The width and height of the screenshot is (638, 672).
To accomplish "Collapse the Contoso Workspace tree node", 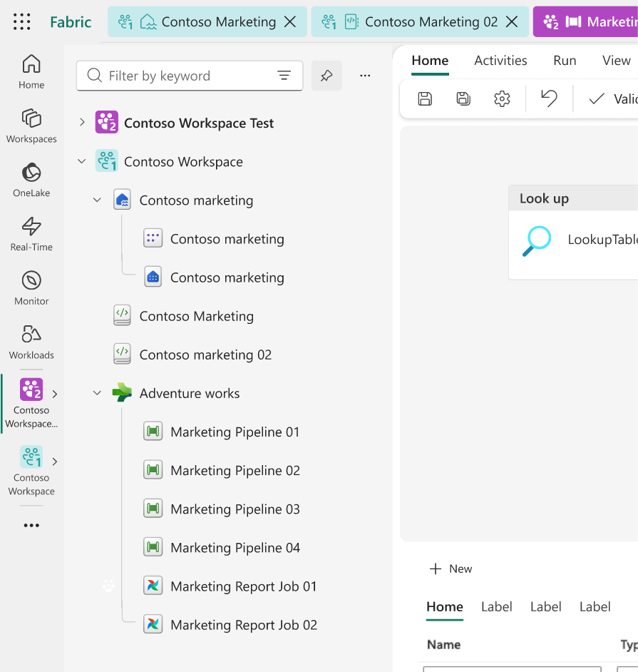I will point(82,162).
